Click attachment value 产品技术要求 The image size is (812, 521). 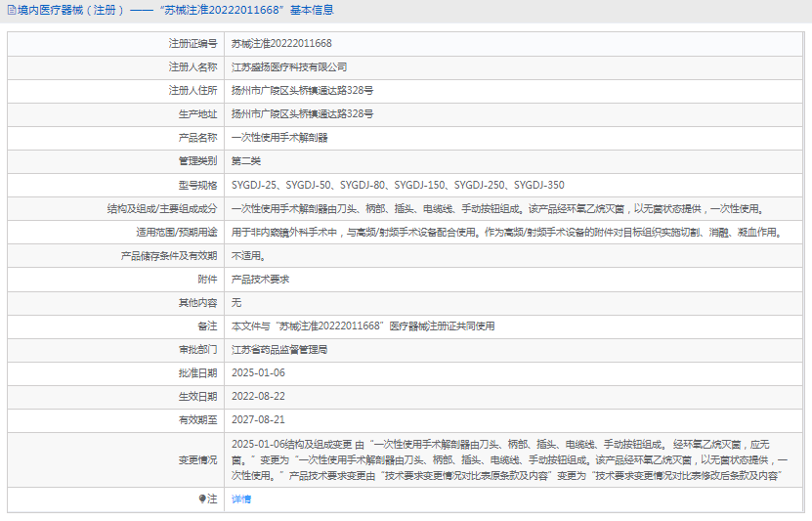[260, 280]
